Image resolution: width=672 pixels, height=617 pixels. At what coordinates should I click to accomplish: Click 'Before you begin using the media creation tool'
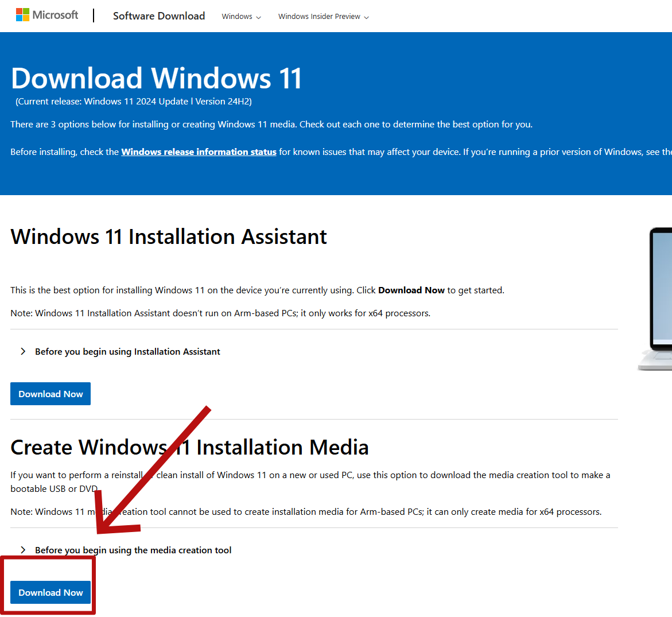coord(133,550)
